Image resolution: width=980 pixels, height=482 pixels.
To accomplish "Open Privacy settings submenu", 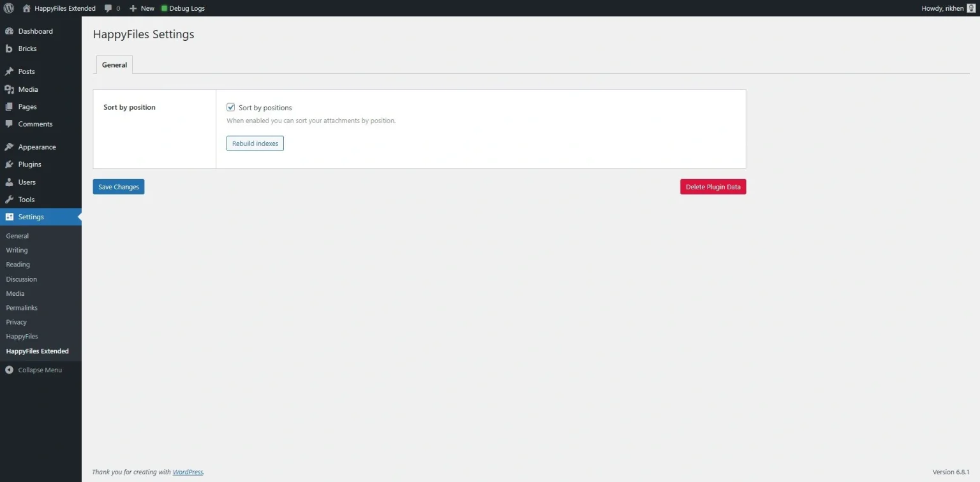I will point(16,322).
